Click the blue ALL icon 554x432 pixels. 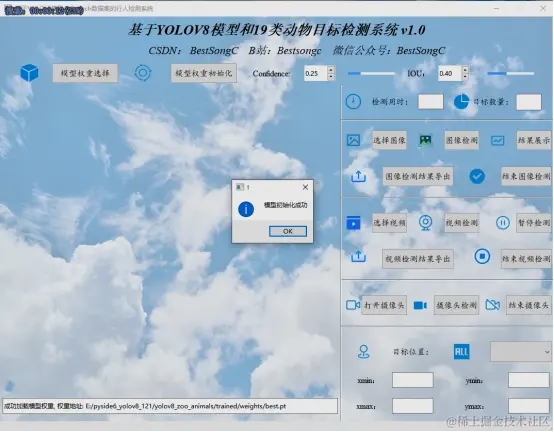pyautogui.click(x=461, y=352)
